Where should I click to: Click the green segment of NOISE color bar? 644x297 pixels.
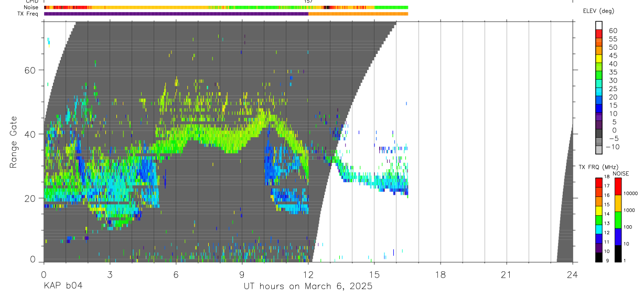point(618,220)
